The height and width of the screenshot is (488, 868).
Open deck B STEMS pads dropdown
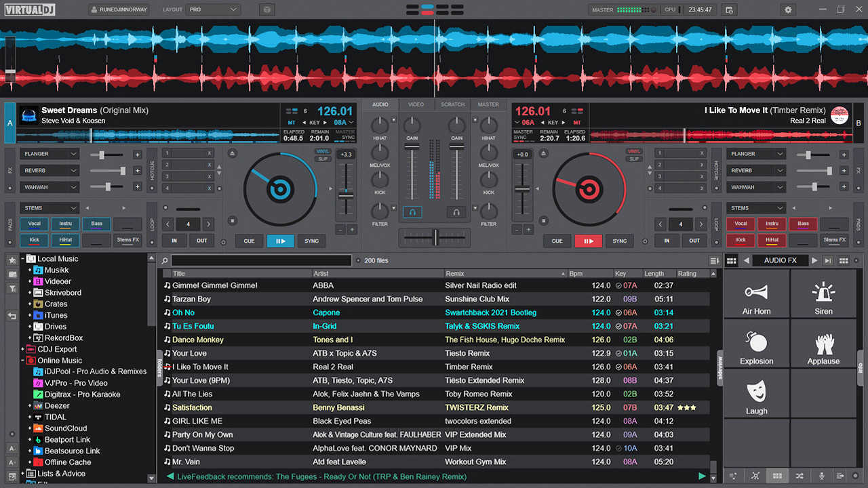[757, 208]
